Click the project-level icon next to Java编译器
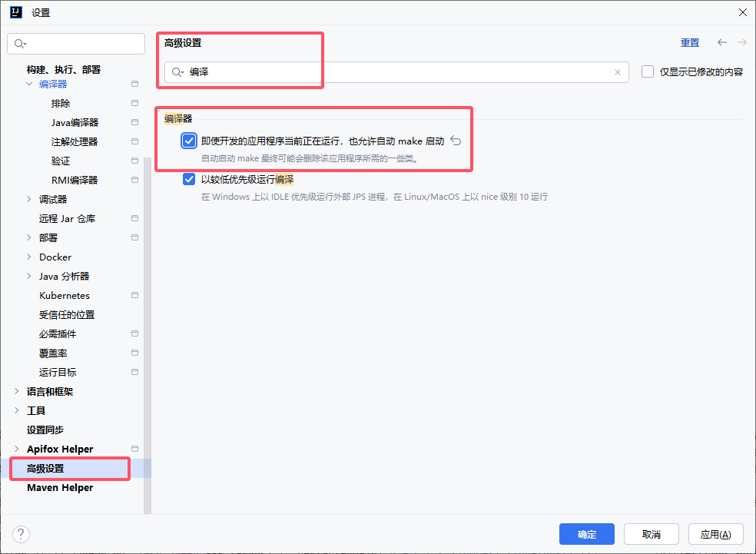The width and height of the screenshot is (756, 554). pyautogui.click(x=134, y=122)
